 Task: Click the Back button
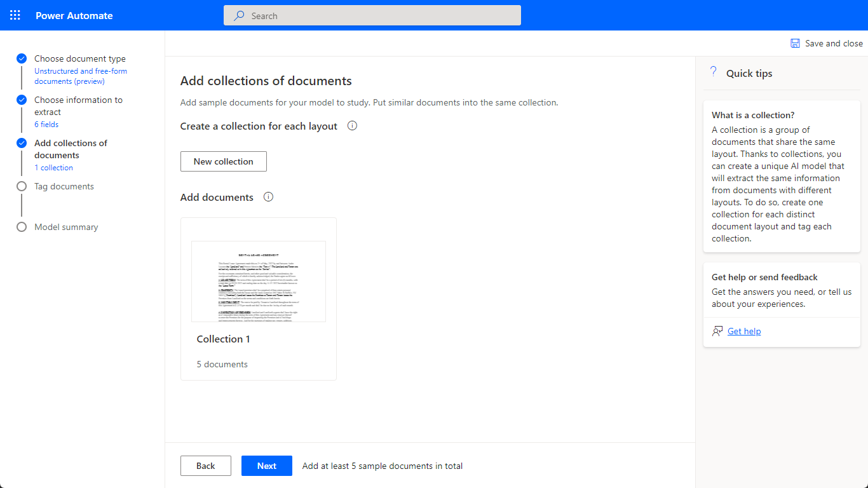click(x=205, y=466)
